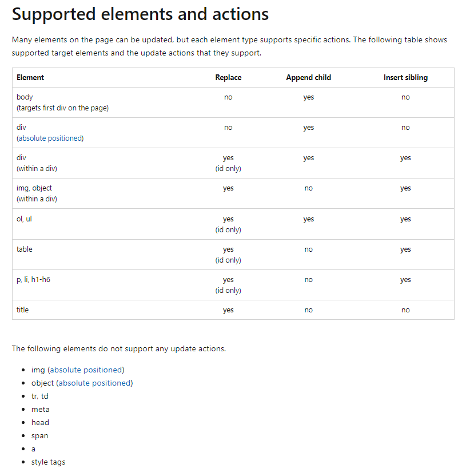470x476 pixels.
Task: Click the Element column header
Action: point(30,78)
